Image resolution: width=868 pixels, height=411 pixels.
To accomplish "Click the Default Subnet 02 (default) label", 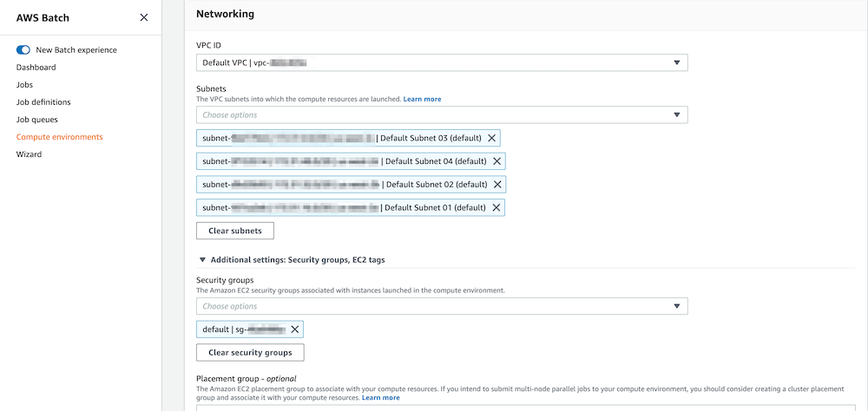I will (437, 184).
